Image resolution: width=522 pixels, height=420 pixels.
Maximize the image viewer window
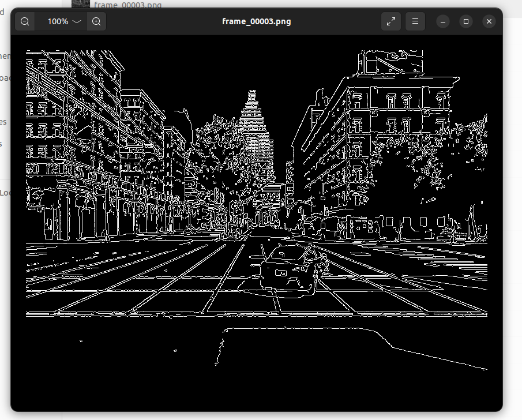coord(466,21)
